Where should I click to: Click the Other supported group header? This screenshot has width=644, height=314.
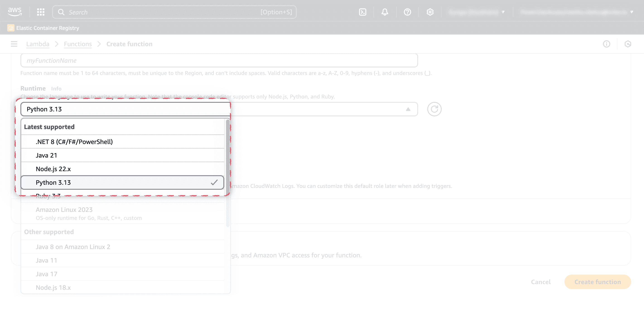49,232
